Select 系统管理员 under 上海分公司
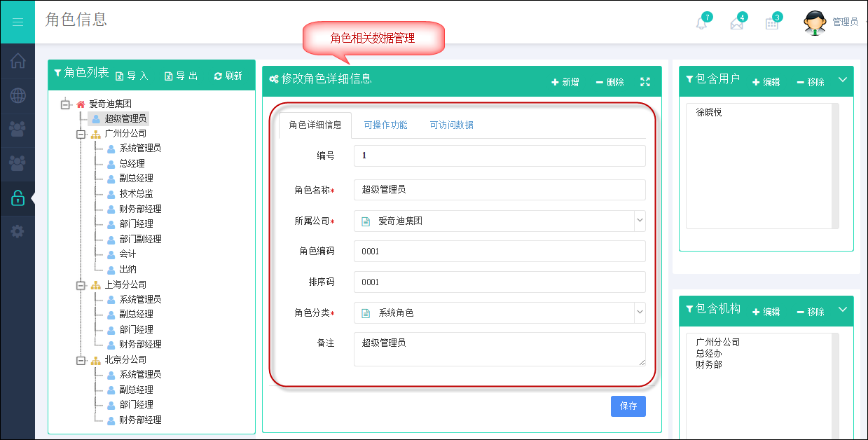 140,299
